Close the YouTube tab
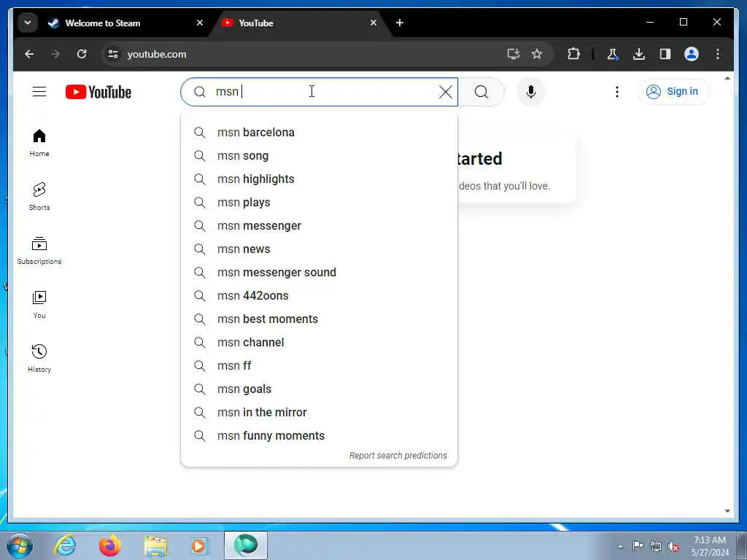The height and width of the screenshot is (560, 747). click(373, 23)
